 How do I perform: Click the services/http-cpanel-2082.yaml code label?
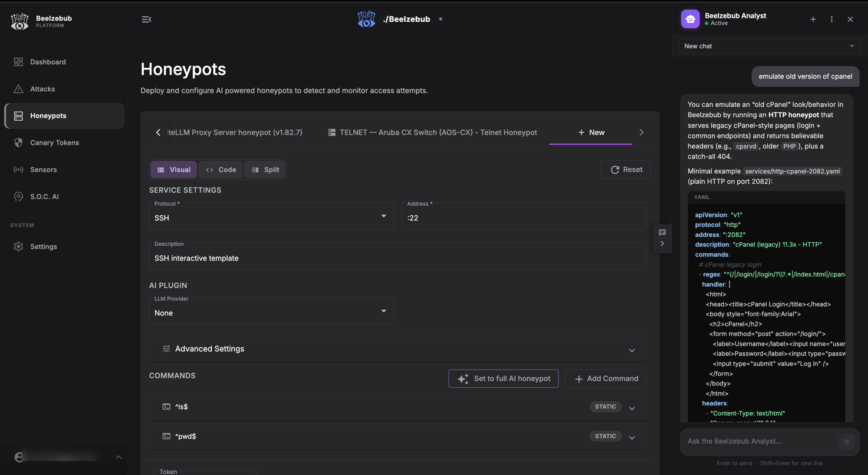tap(792, 172)
